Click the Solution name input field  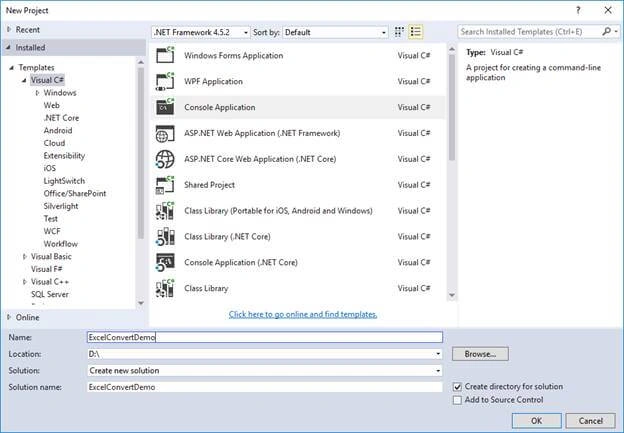pos(265,387)
